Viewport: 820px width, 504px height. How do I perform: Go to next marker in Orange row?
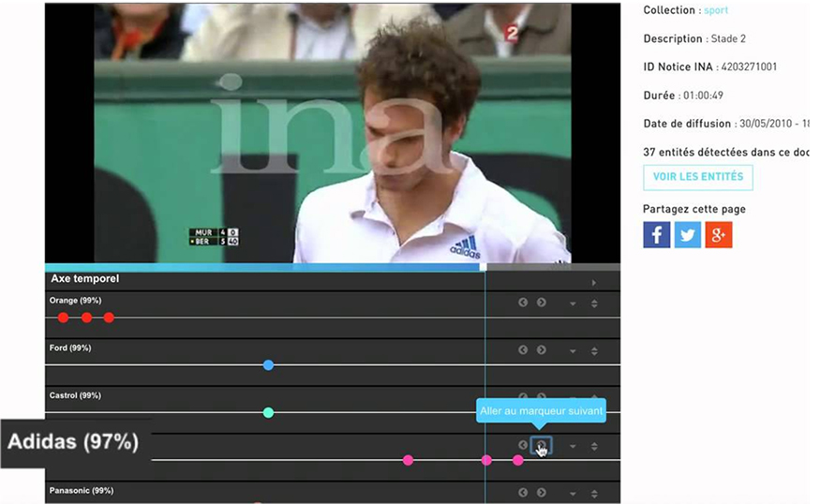coord(542,303)
